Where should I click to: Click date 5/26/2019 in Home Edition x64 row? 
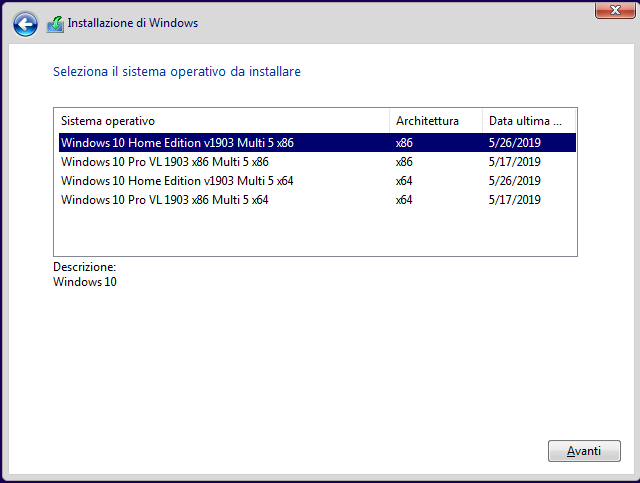click(x=515, y=180)
